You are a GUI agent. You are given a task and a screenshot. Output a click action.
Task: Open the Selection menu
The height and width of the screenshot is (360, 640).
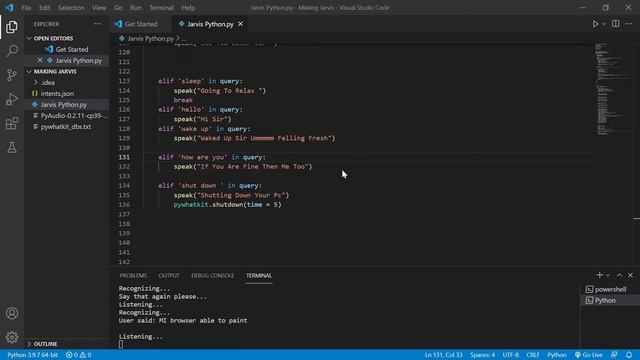click(71, 8)
